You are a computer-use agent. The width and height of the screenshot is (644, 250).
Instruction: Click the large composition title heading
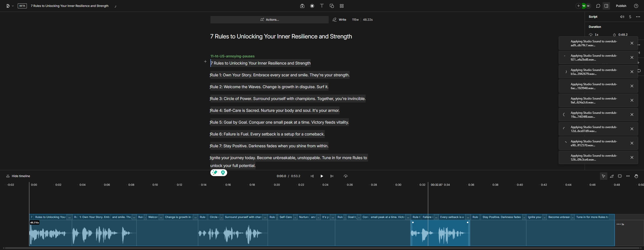pyautogui.click(x=281, y=36)
